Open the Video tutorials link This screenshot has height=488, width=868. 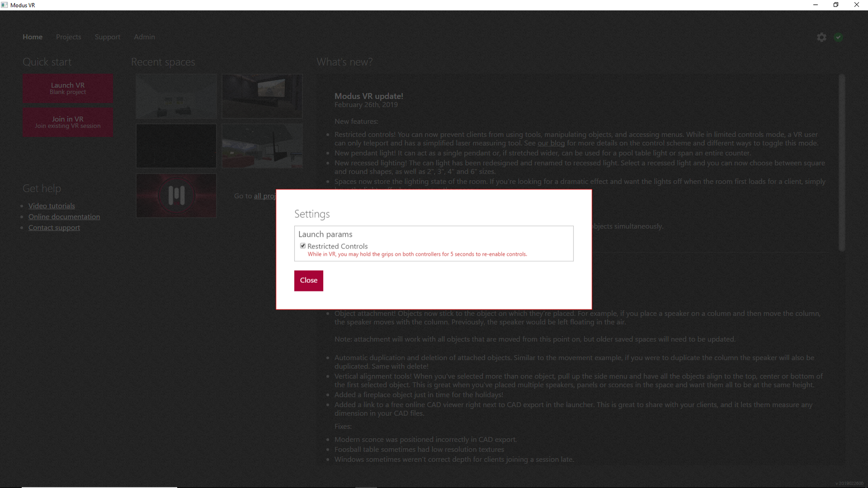pyautogui.click(x=52, y=206)
